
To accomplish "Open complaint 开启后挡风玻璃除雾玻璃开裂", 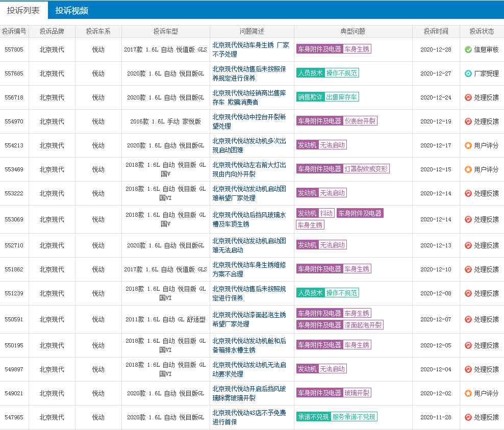I will (249, 393).
